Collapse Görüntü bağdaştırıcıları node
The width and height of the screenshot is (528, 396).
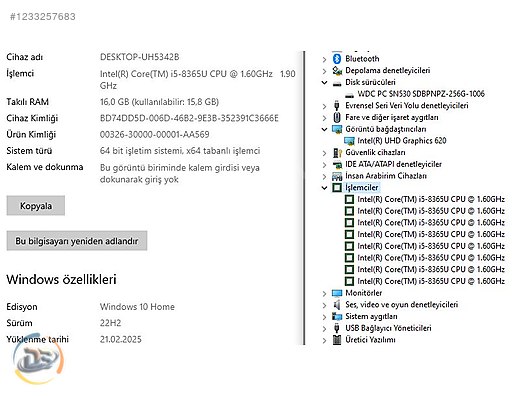(x=324, y=129)
